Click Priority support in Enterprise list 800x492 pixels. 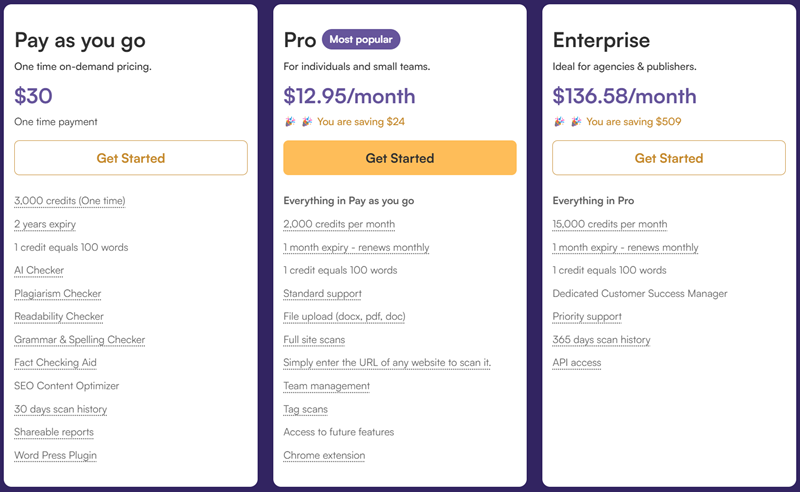[587, 316]
